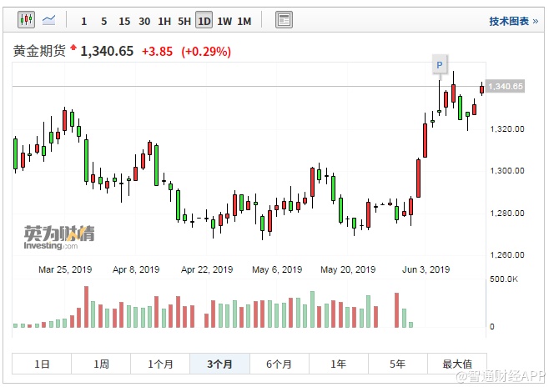Click the P pattern marker on chart
554x392 pixels.
point(439,64)
